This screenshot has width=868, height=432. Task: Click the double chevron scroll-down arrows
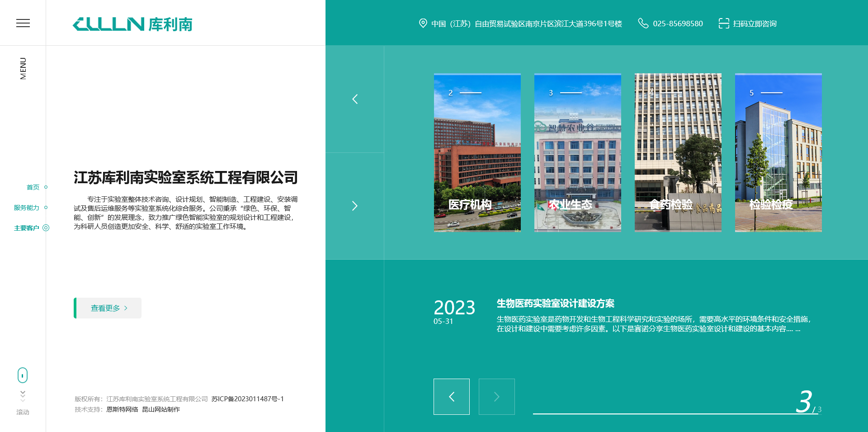tap(23, 396)
